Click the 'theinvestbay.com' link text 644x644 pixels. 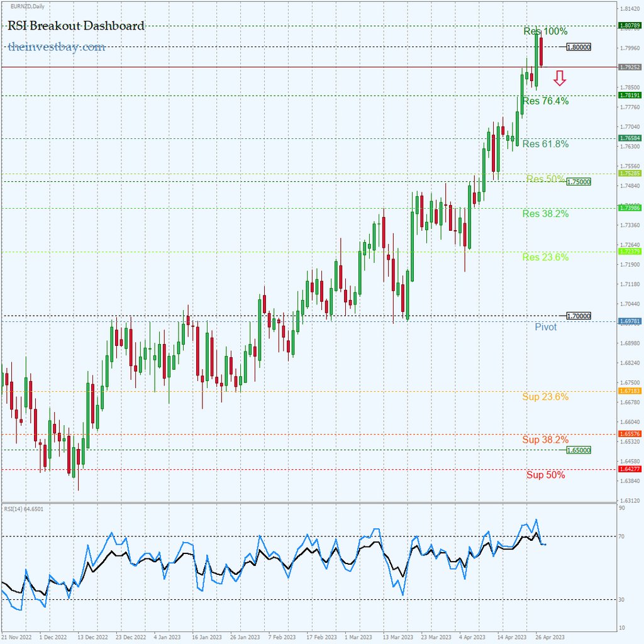click(x=56, y=47)
